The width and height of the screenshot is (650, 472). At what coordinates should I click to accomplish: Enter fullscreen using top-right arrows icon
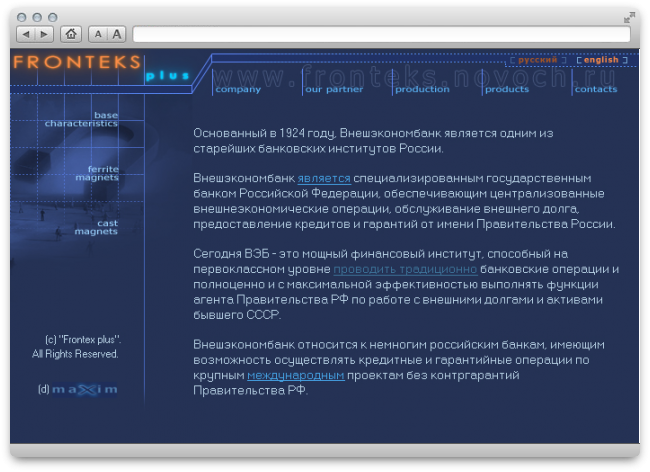click(629, 17)
